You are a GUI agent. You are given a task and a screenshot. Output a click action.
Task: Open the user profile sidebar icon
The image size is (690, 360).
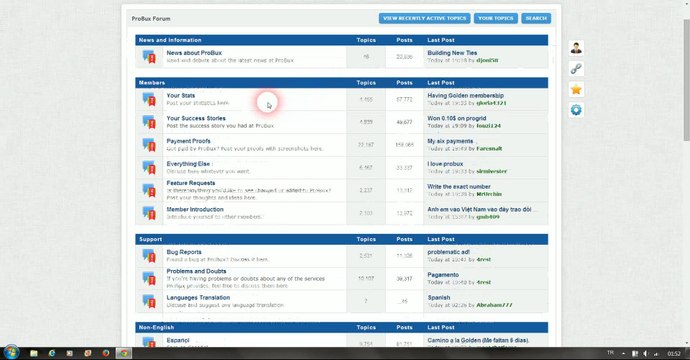pos(576,48)
